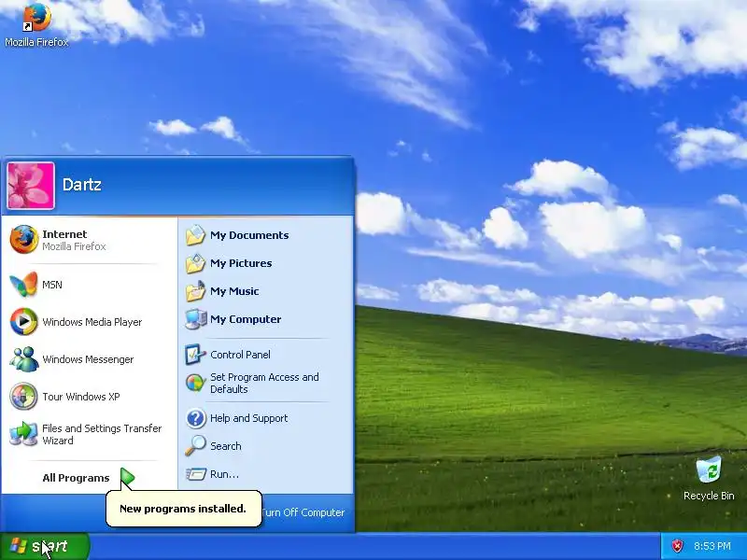Open Search label
This screenshot has height=560, width=747.
coord(225,446)
